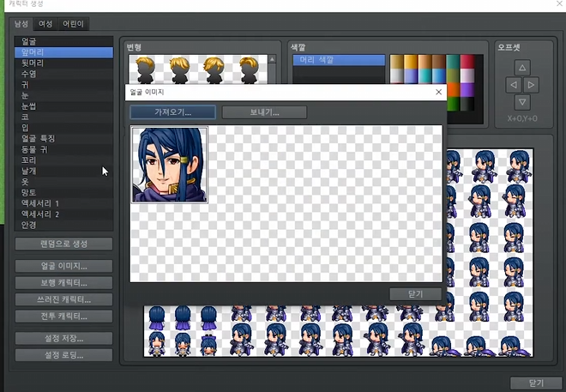Pick the yellow-gold hair color swatch
The height and width of the screenshot is (392, 566).
[x=411, y=62]
